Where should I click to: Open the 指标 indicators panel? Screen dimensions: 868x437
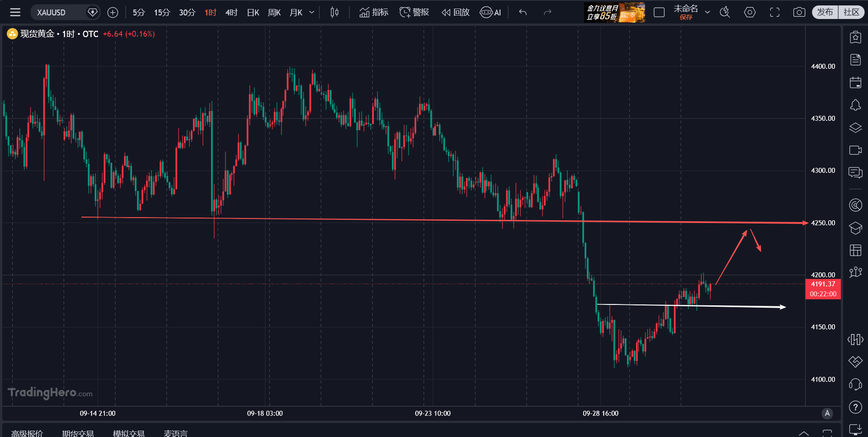(x=374, y=12)
